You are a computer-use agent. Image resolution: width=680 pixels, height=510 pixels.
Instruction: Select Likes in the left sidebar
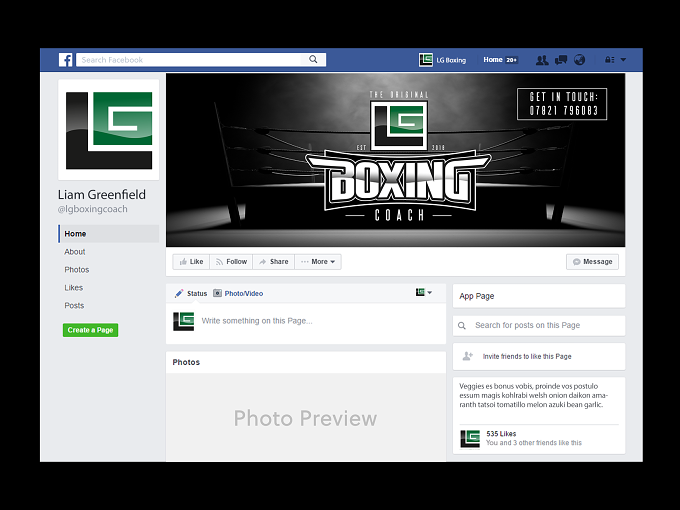[74, 288]
